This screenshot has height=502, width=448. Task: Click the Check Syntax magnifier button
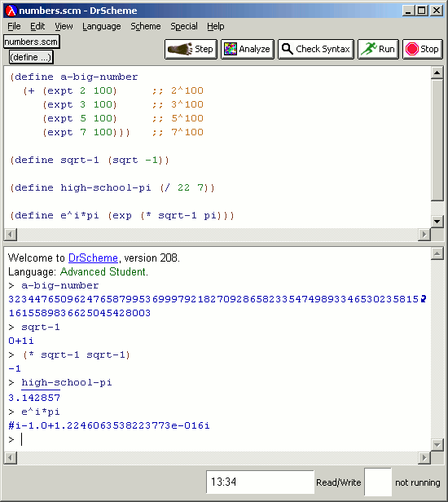[x=316, y=49]
